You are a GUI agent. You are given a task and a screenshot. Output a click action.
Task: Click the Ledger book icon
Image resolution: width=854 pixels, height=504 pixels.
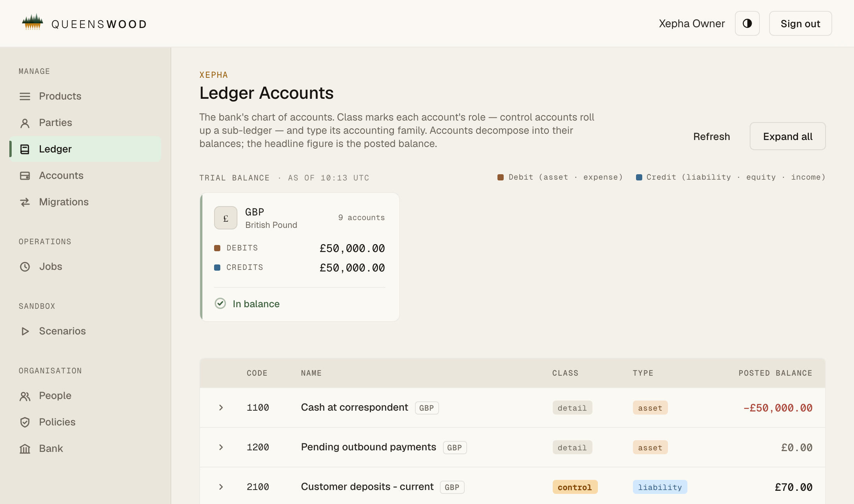25,149
